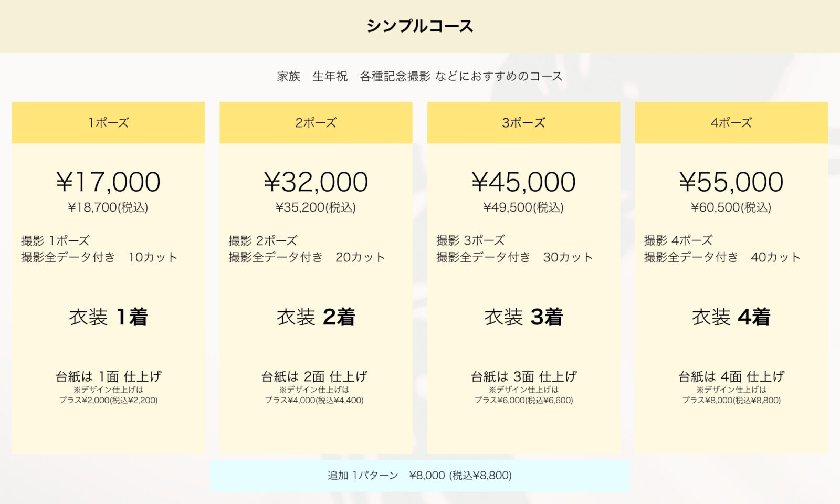Click the ¥49,500(税込) tax-included price
This screenshot has width=840, height=504.
523,207
